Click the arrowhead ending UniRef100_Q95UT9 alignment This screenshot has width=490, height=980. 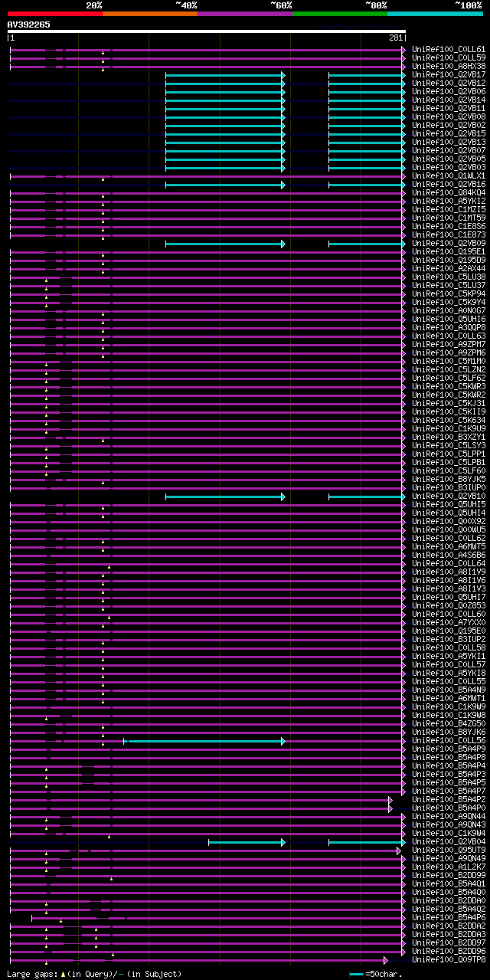[399, 850]
